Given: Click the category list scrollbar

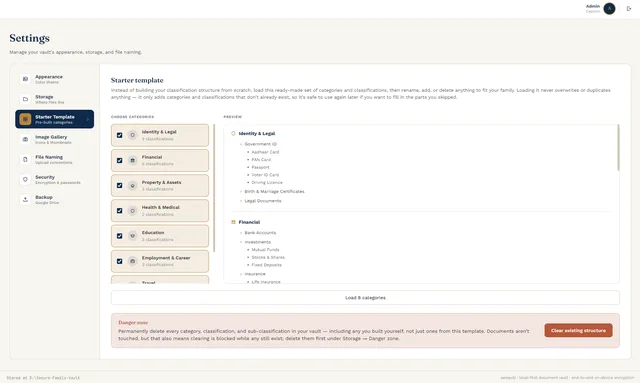Looking at the screenshot, I should click(x=214, y=188).
